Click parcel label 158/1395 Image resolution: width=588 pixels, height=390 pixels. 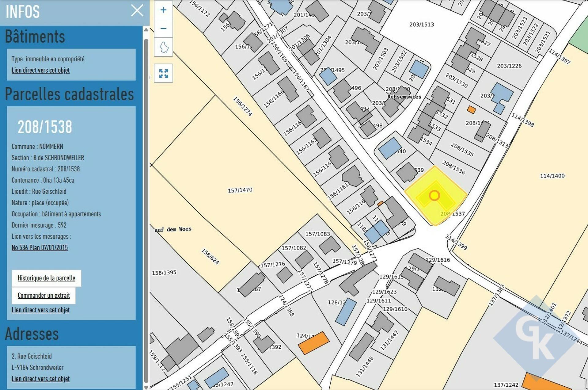click(x=164, y=273)
